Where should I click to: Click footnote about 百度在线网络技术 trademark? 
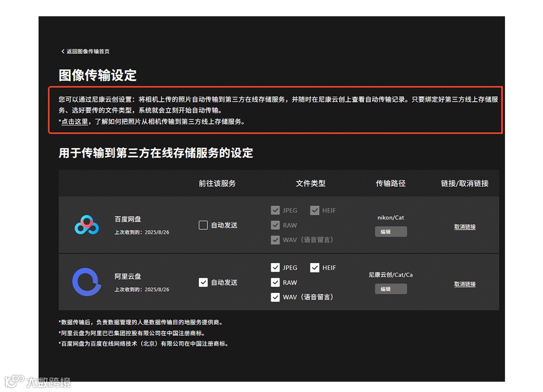[144, 344]
